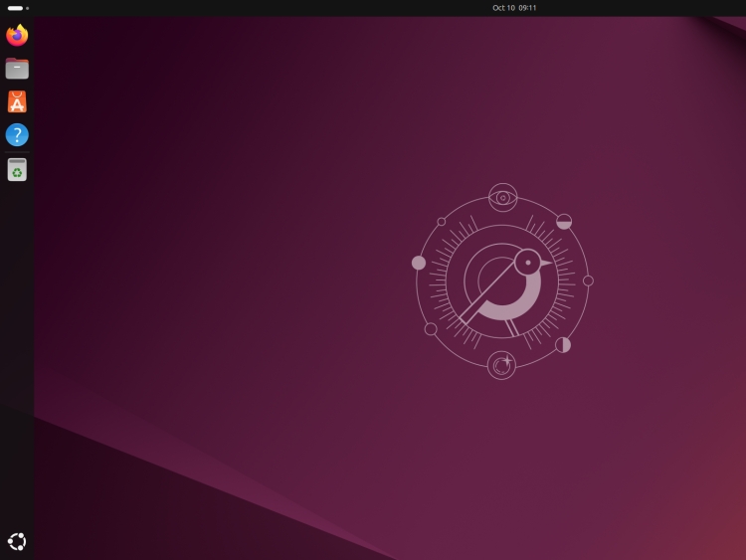Open the Trash in the dock

(x=17, y=170)
